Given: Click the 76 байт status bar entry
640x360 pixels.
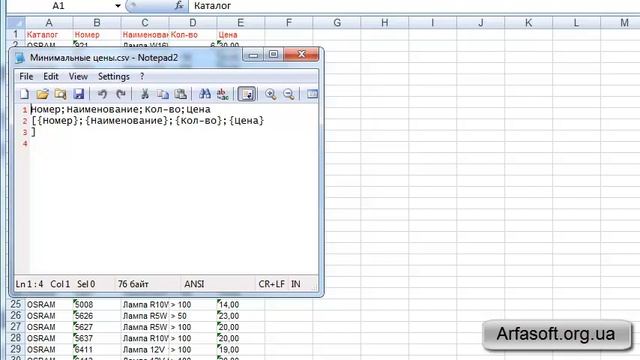Looking at the screenshot, I should [133, 284].
